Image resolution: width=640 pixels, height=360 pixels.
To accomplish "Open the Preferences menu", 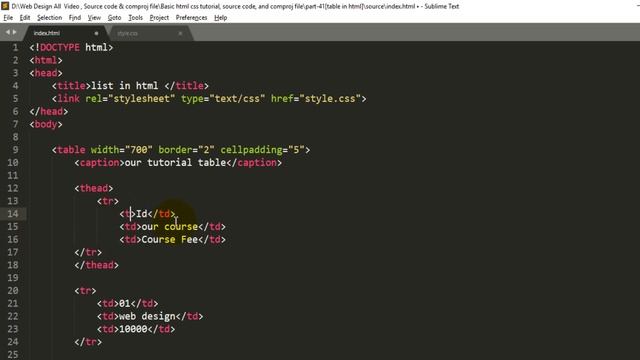I will click(191, 18).
